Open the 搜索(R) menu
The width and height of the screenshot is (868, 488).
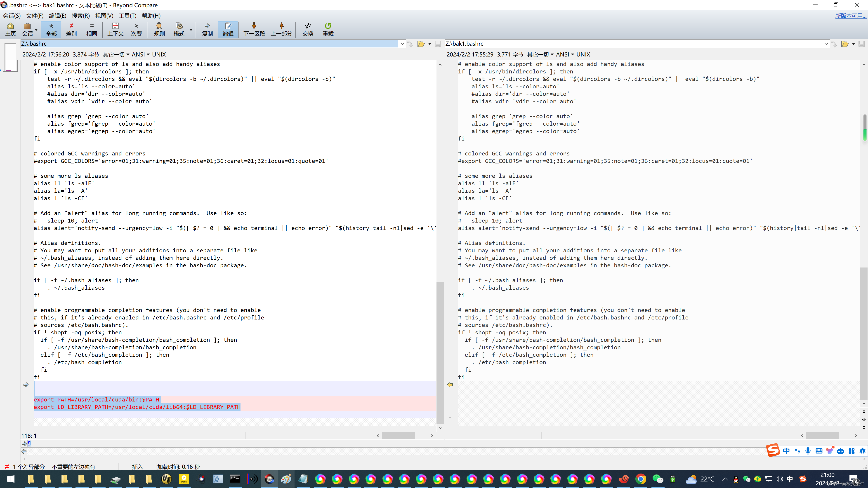point(80,16)
